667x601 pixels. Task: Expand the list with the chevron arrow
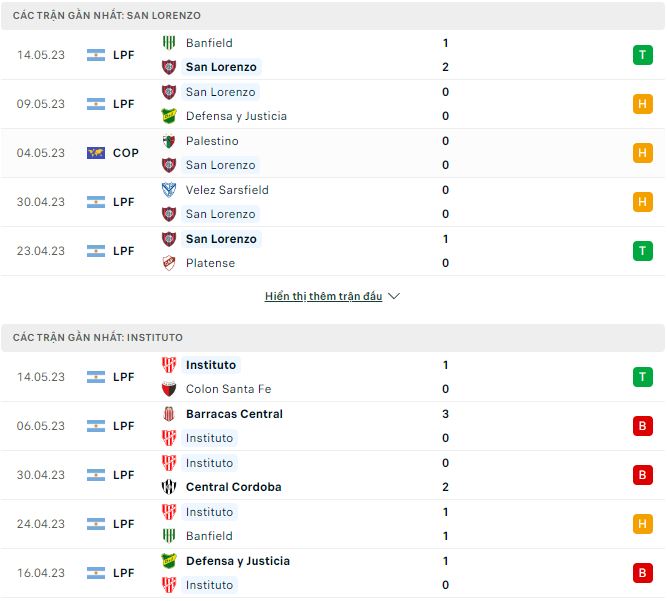pos(394,297)
